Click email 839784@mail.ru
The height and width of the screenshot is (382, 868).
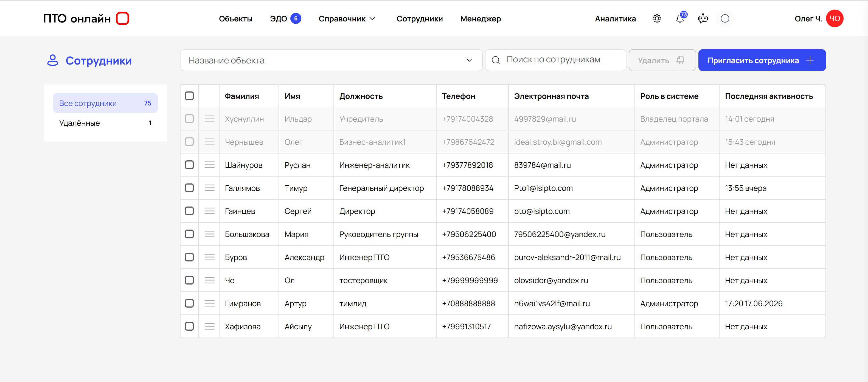542,165
